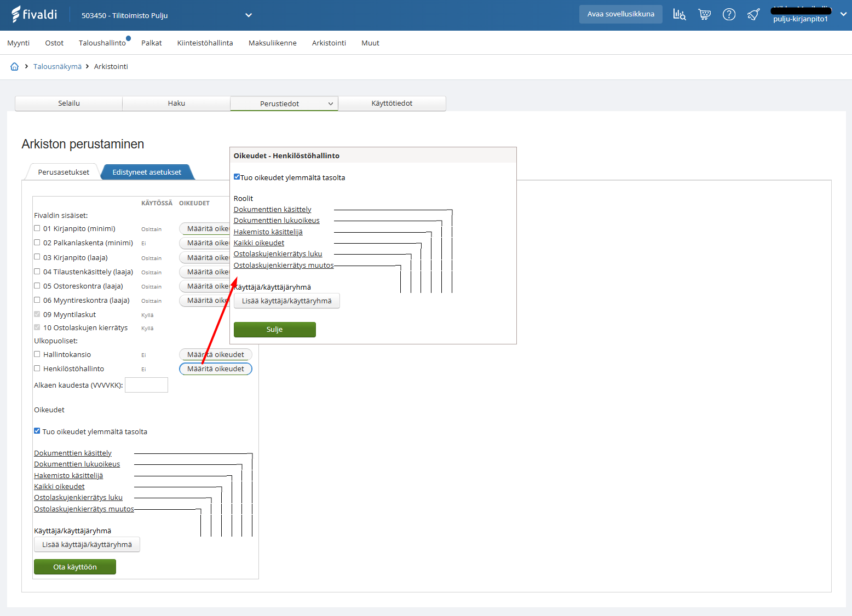Open the Taloushallinto menu
Viewport: 852px width, 616px height.
(102, 43)
